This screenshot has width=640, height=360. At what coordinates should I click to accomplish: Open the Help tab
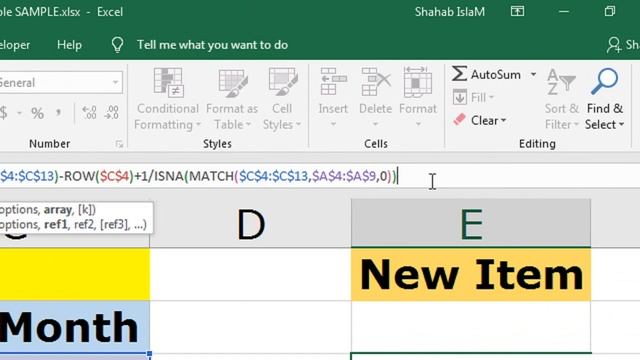[x=69, y=45]
